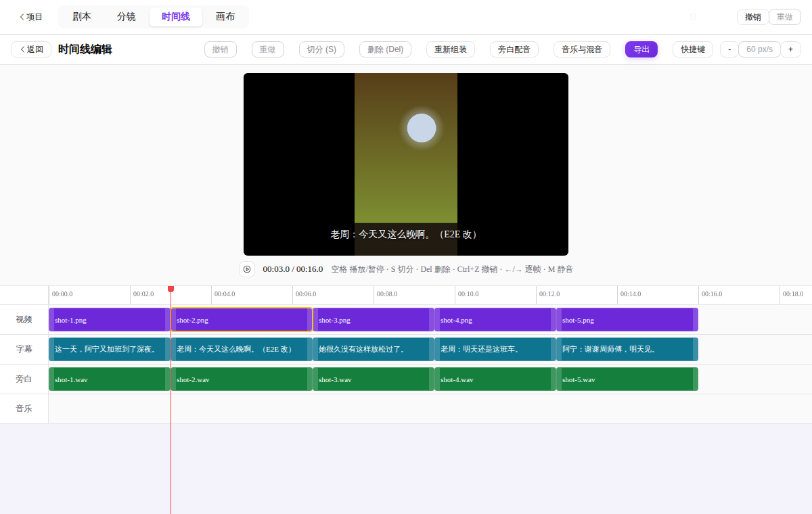Image resolution: width=812 pixels, height=514 pixels.
Task: Select the 时间线 tab
Action: pyautogui.click(x=176, y=17)
